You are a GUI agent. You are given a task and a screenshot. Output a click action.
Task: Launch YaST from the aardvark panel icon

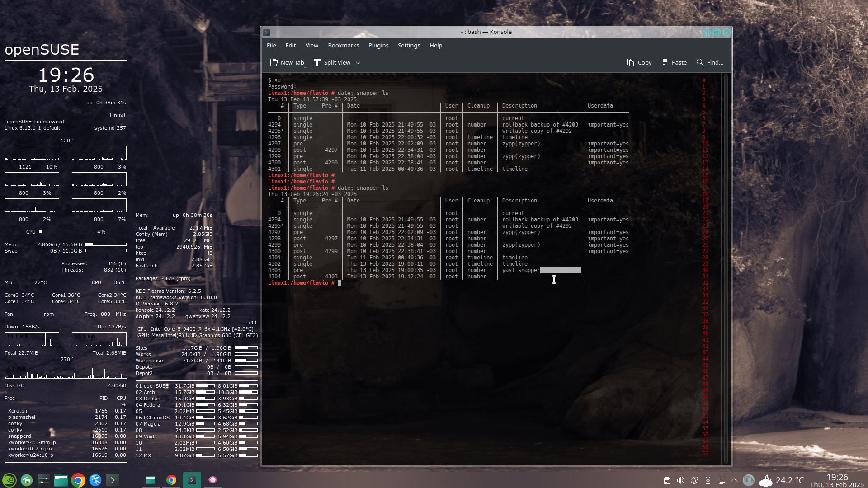(27, 480)
